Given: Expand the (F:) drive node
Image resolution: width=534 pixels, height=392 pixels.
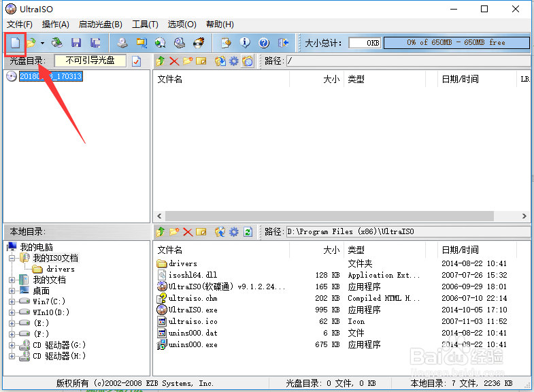Looking at the screenshot, I should tap(12, 334).
